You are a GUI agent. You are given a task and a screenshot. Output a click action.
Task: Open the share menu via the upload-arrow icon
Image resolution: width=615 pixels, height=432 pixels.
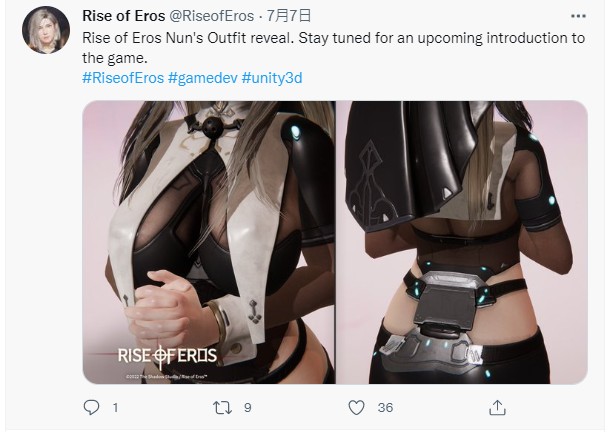(x=497, y=407)
